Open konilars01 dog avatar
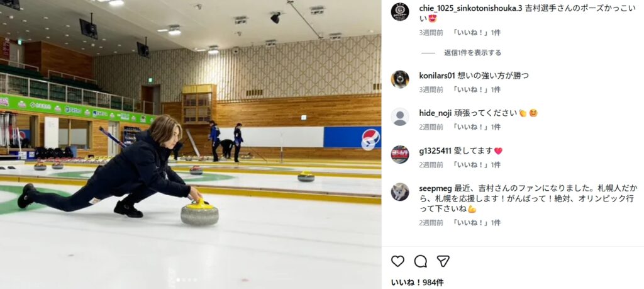The image size is (644, 289). pyautogui.click(x=399, y=79)
